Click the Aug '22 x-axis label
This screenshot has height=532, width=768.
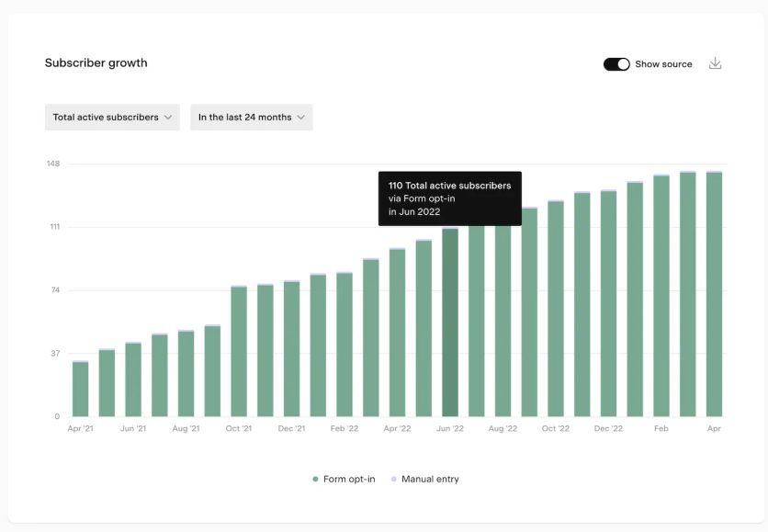(x=503, y=429)
